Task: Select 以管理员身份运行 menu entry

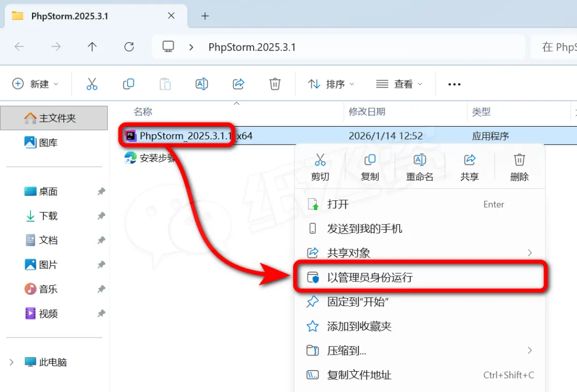Action: 419,277
